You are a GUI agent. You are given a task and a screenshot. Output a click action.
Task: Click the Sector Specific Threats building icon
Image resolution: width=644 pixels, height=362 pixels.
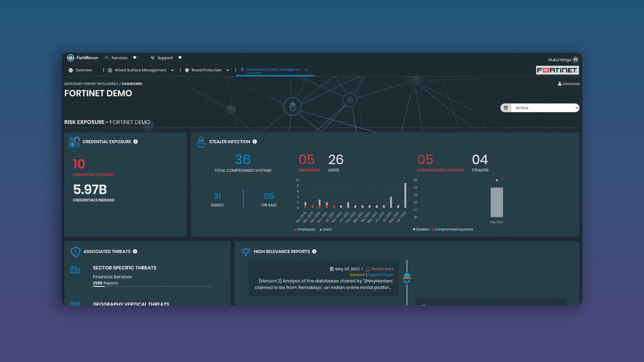tap(75, 269)
